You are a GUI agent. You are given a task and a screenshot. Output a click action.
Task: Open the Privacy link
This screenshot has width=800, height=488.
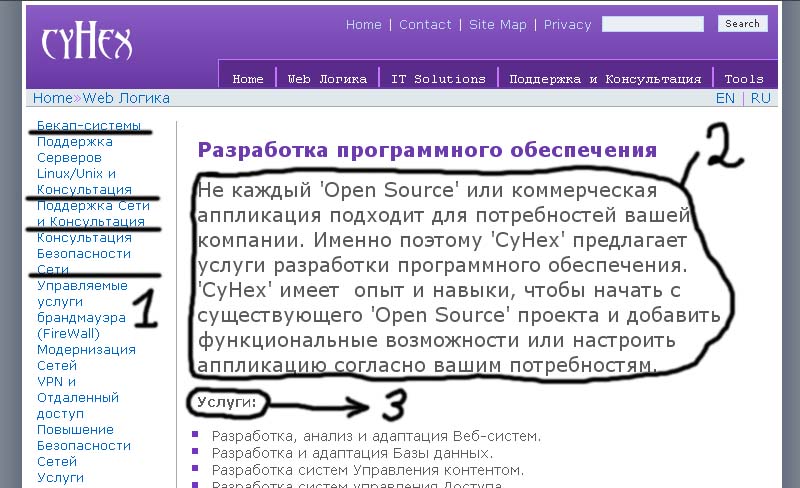click(x=567, y=25)
